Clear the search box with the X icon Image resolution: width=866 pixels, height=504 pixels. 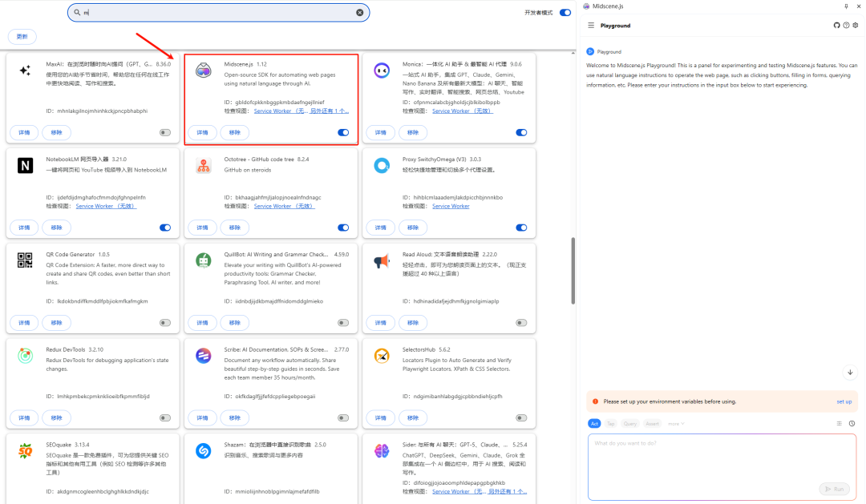[359, 12]
